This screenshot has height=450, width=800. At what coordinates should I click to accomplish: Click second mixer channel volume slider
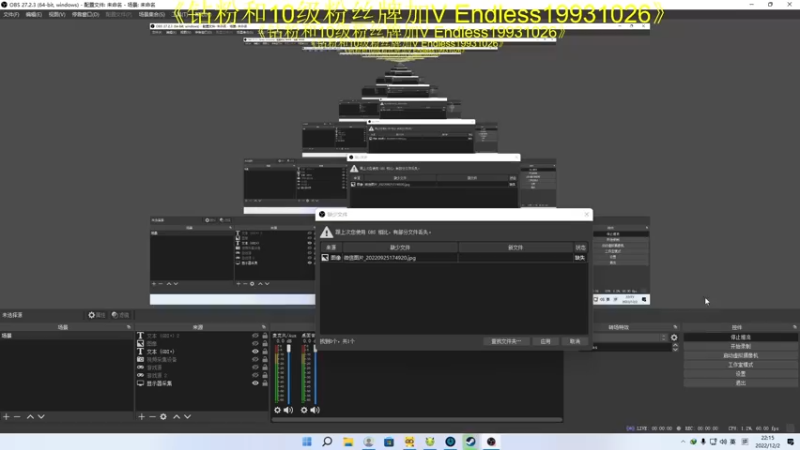[315, 372]
